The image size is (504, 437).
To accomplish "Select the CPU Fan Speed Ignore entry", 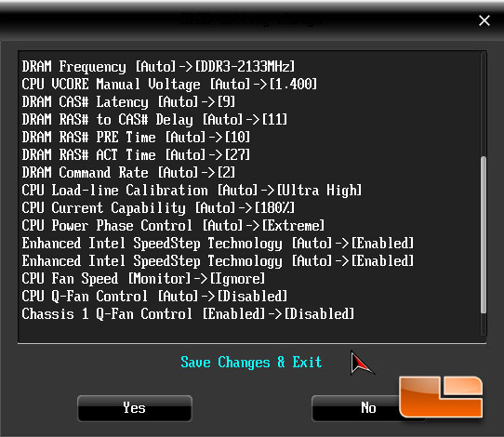I will click(144, 279).
